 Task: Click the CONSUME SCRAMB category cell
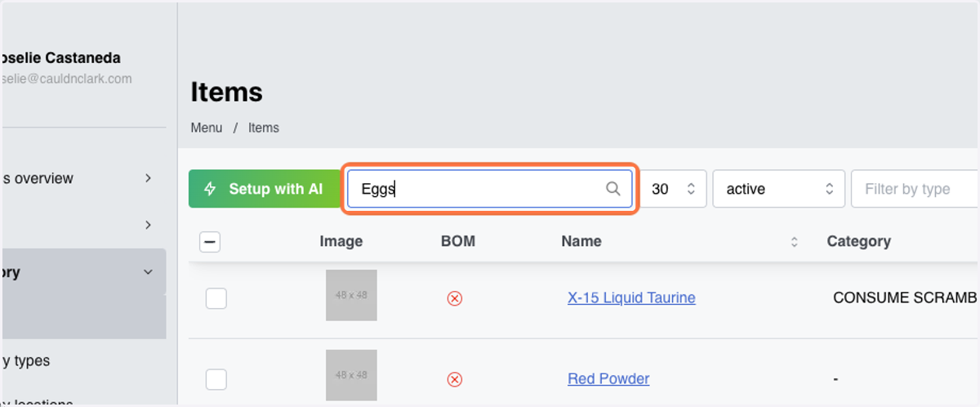[x=906, y=297]
